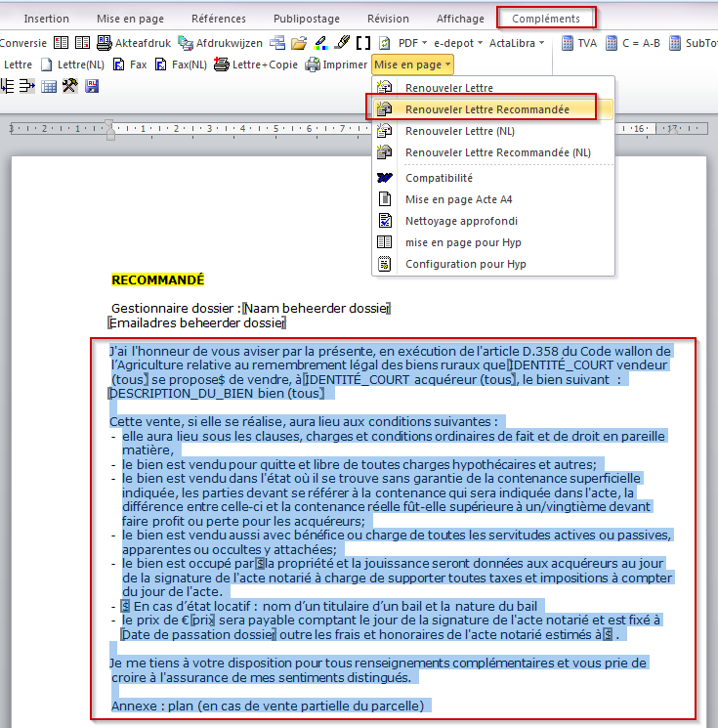Click the Lettre toolbar button

pos(18,64)
